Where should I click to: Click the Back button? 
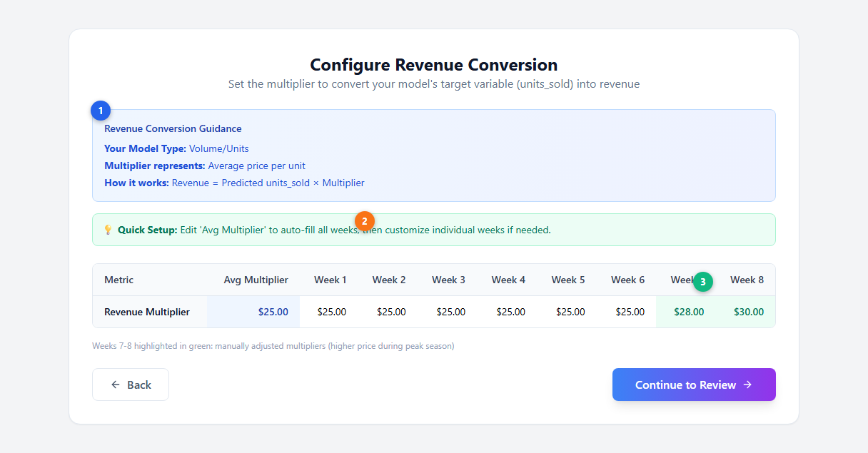coord(131,385)
